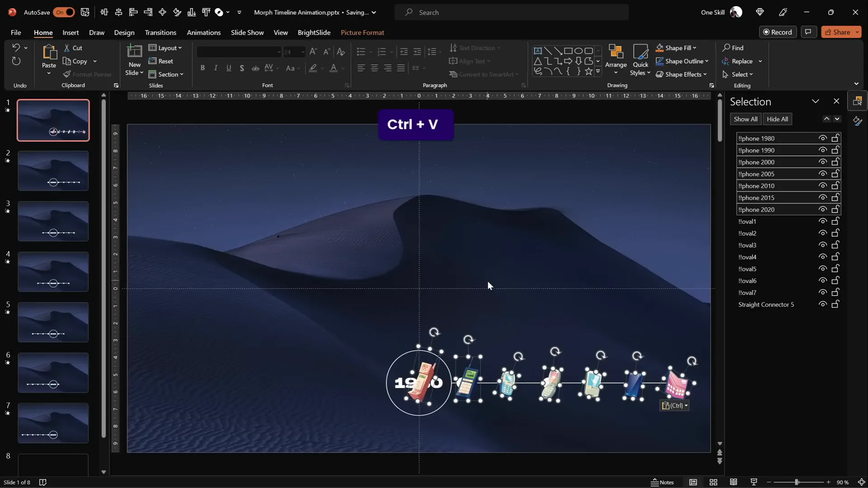Click the Format Painter icon

click(x=67, y=75)
